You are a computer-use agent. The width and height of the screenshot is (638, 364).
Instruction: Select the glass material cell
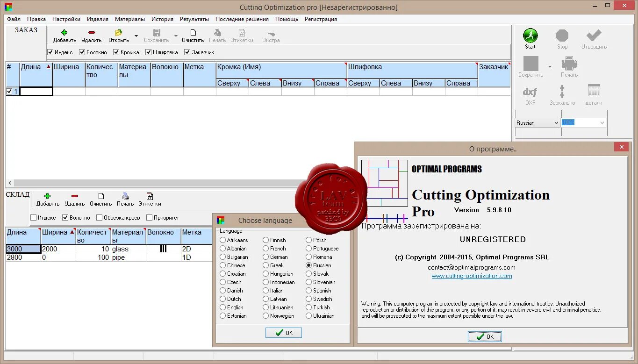[x=129, y=249]
